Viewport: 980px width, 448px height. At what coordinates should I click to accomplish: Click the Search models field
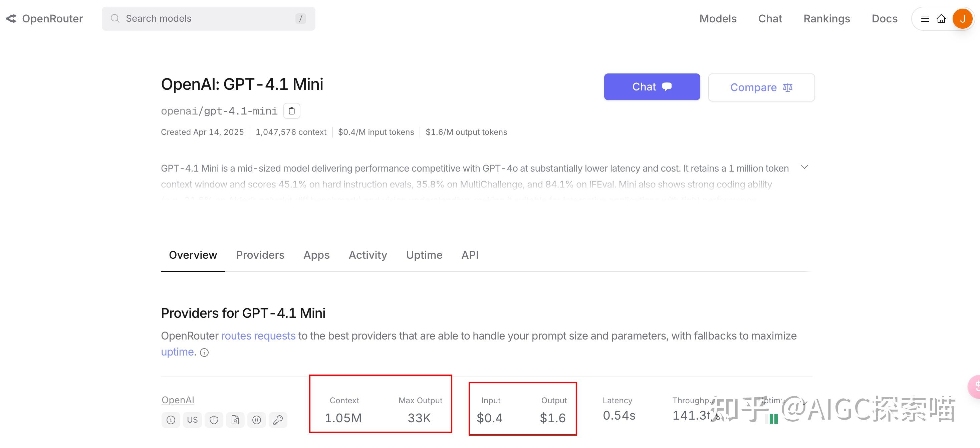tap(208, 19)
